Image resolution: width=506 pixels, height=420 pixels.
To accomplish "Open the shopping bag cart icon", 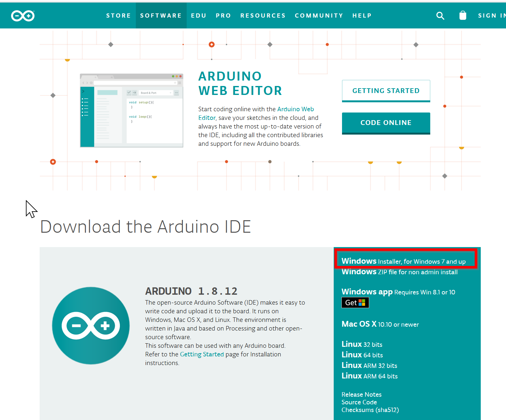I will coord(463,15).
